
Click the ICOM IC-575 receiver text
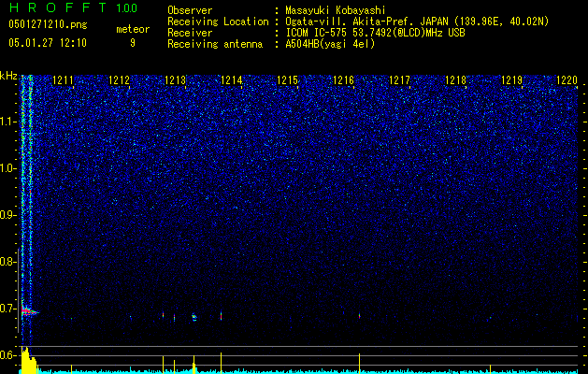click(375, 33)
